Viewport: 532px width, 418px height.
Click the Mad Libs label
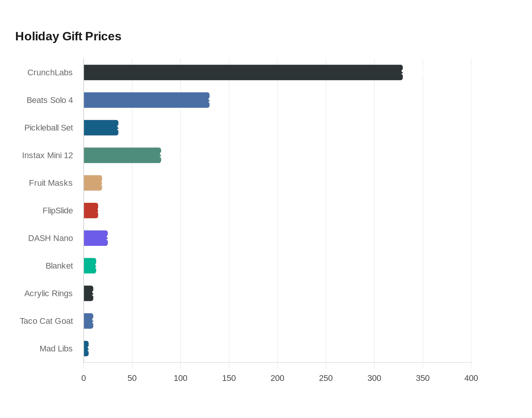click(56, 348)
